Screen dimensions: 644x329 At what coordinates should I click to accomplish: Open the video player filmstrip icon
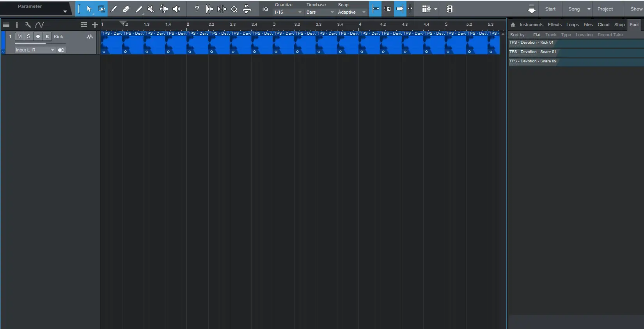coord(449,9)
